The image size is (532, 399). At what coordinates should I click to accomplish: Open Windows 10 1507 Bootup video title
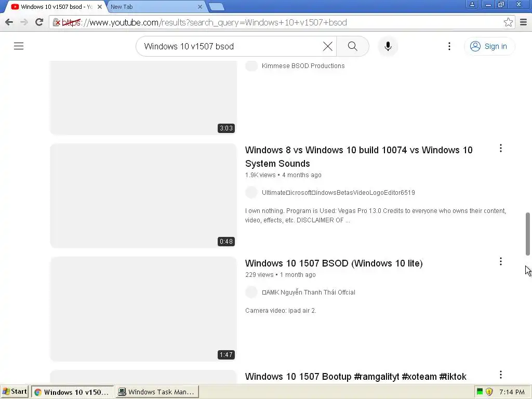coord(355,377)
